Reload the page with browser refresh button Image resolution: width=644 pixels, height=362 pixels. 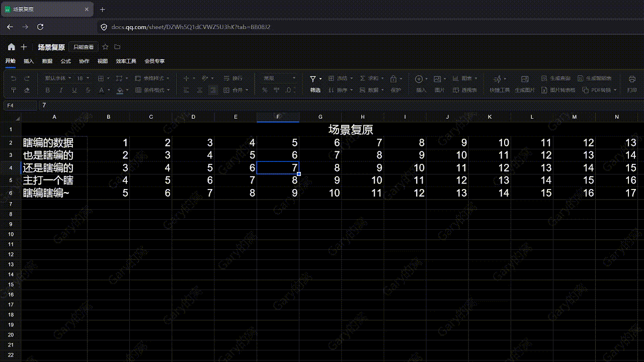click(x=40, y=27)
